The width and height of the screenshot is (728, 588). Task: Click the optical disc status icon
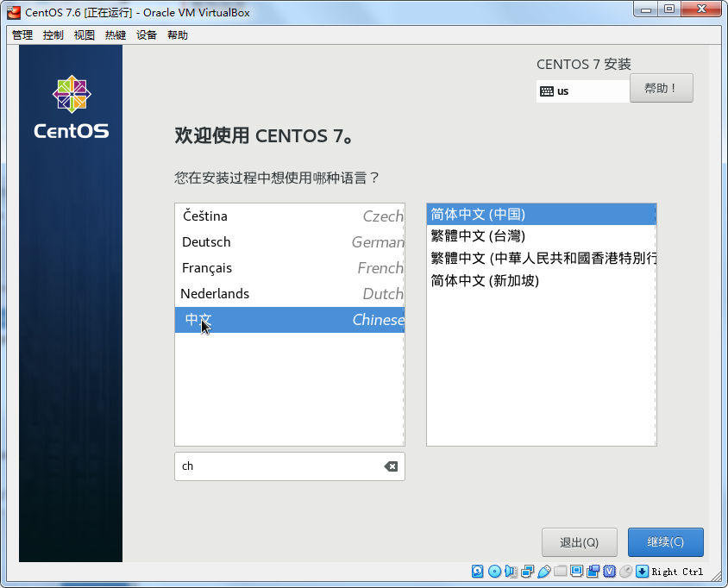tap(494, 572)
